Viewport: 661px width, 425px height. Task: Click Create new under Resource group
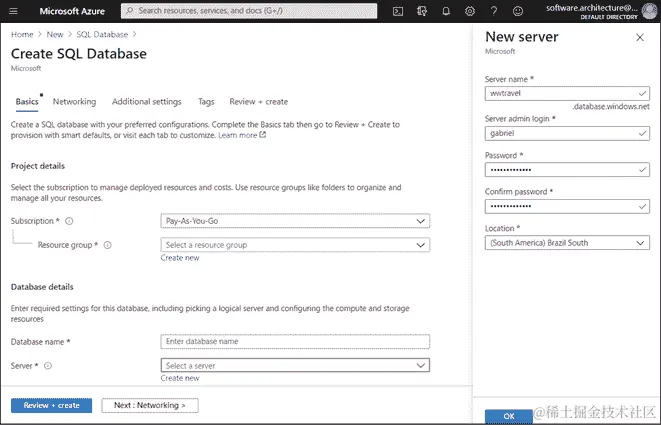180,258
